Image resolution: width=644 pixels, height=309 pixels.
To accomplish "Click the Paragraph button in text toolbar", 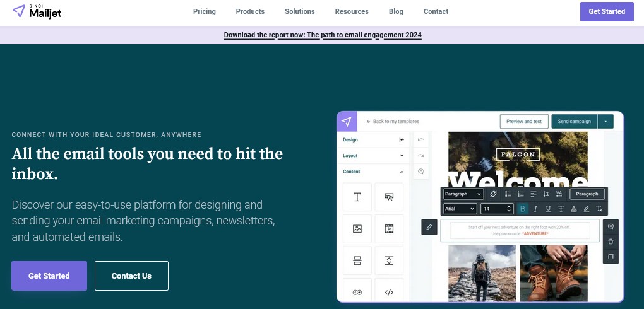I will click(587, 194).
